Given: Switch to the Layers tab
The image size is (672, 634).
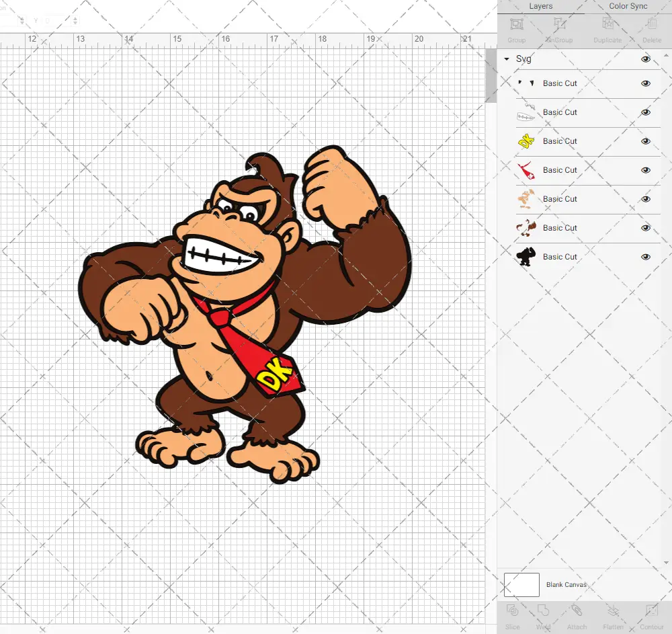Looking at the screenshot, I should (540, 7).
